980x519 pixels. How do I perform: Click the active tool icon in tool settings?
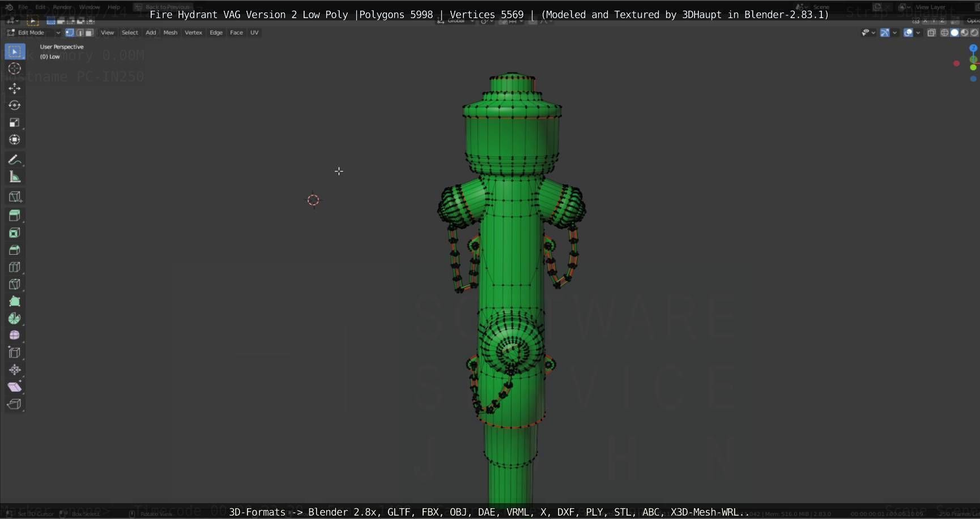pyautogui.click(x=32, y=21)
